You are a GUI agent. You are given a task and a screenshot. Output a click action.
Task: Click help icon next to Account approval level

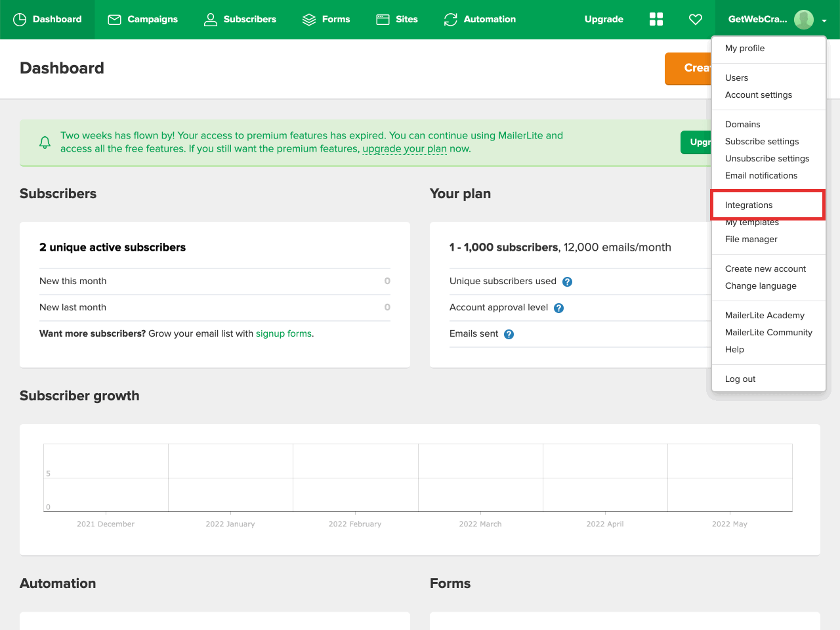559,308
